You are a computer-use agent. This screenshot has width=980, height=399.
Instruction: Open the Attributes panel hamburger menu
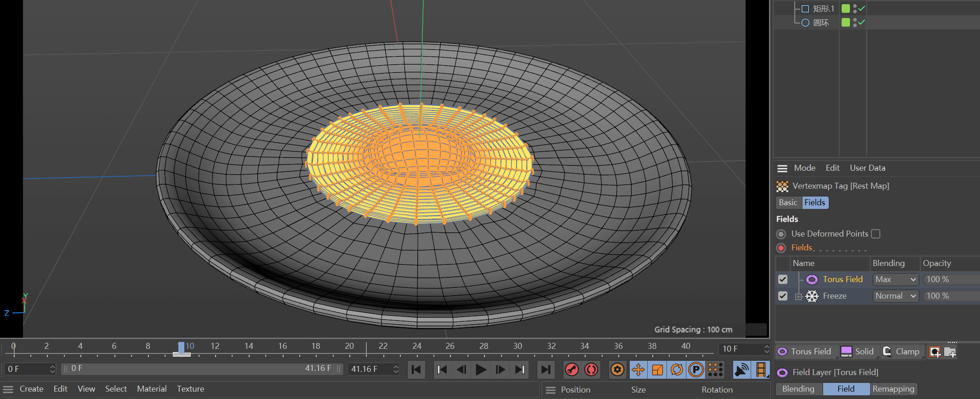(x=782, y=168)
